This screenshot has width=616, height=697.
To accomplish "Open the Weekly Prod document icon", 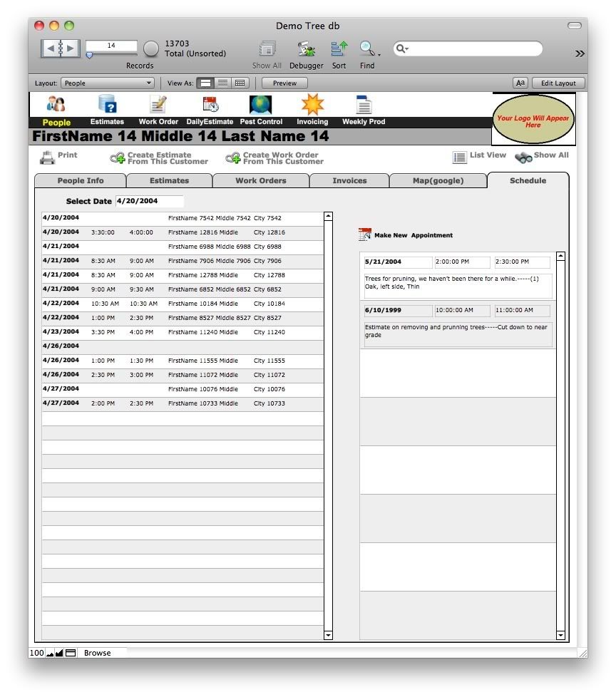I will coord(363,104).
